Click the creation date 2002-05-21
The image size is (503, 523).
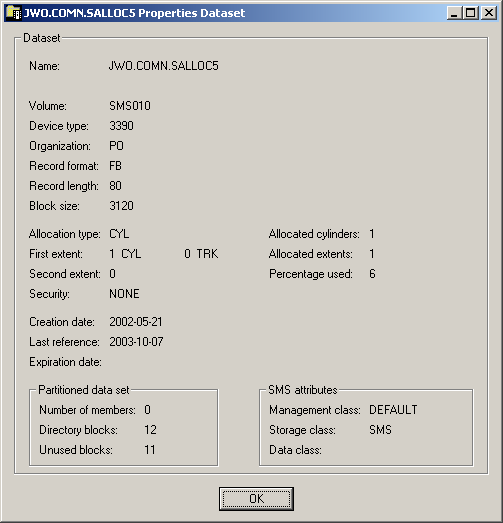click(x=136, y=322)
